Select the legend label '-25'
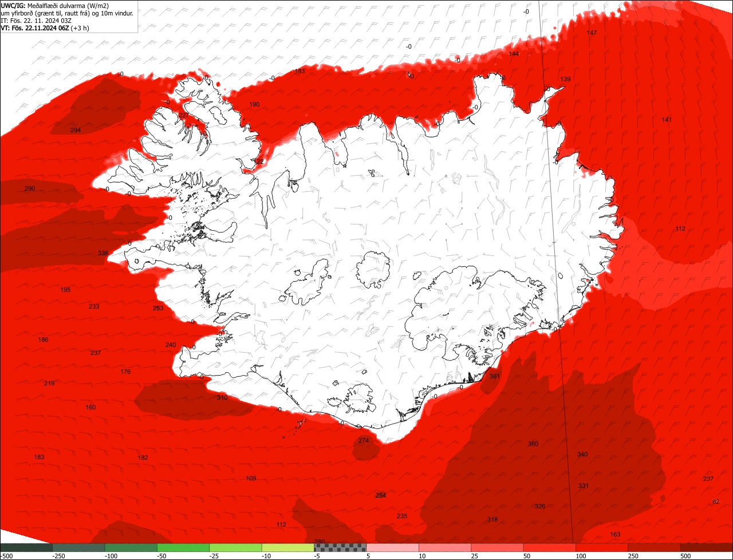 (215, 556)
